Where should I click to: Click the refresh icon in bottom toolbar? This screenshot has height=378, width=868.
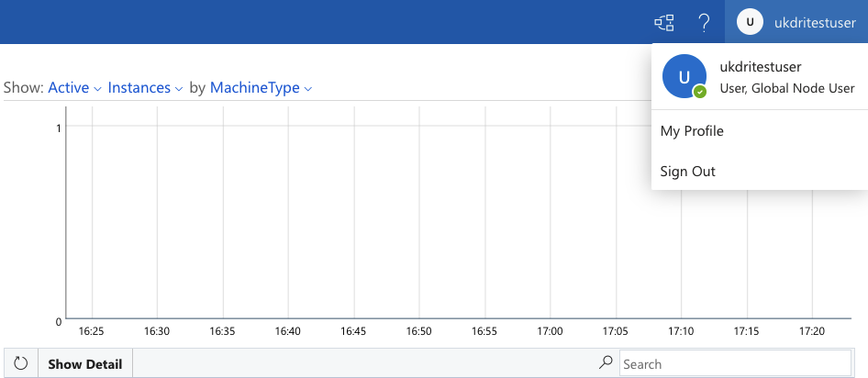(x=20, y=363)
